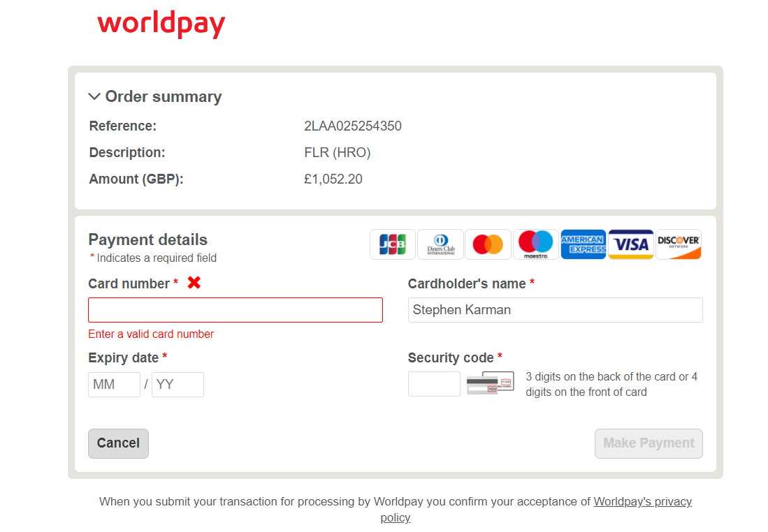Image resolution: width=768 pixels, height=532 pixels.
Task: Click the Security code input box
Action: (x=434, y=384)
